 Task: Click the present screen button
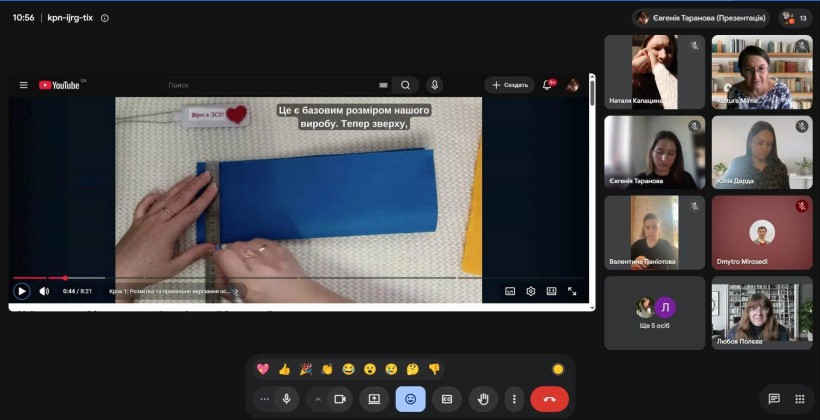pos(374,399)
